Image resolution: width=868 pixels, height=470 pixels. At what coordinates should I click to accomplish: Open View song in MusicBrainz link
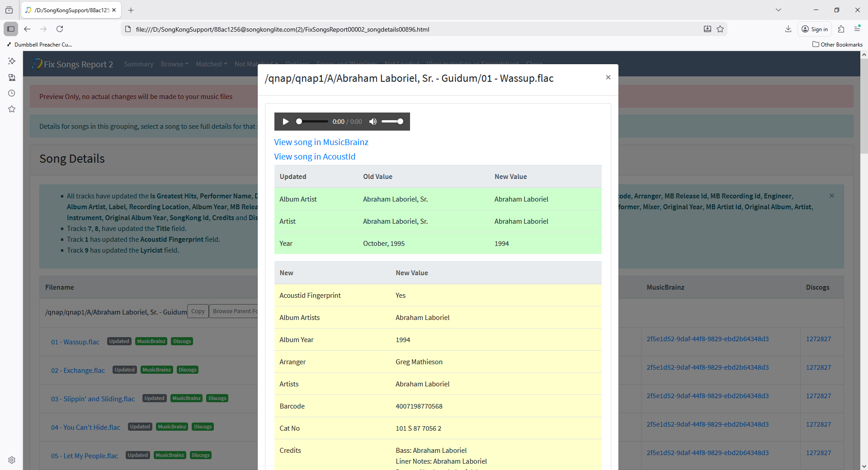(321, 142)
